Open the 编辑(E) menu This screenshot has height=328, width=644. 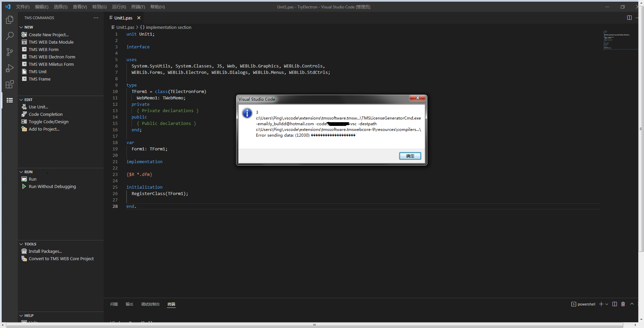[x=42, y=7]
